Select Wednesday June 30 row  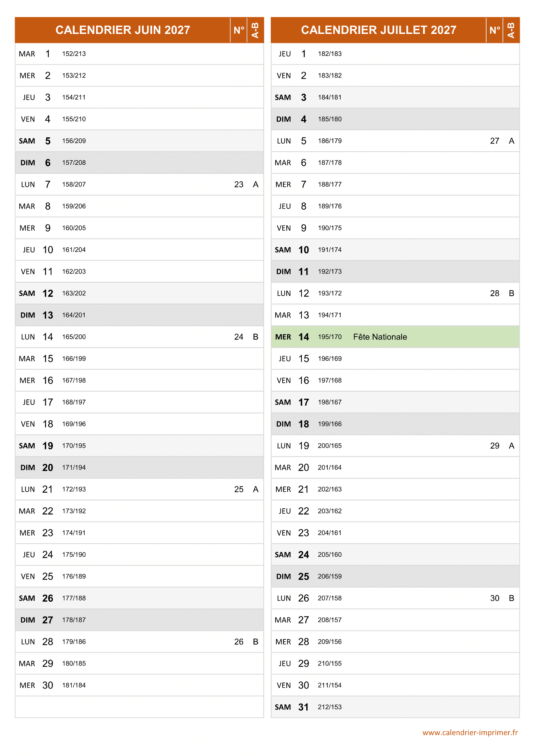tap(139, 685)
